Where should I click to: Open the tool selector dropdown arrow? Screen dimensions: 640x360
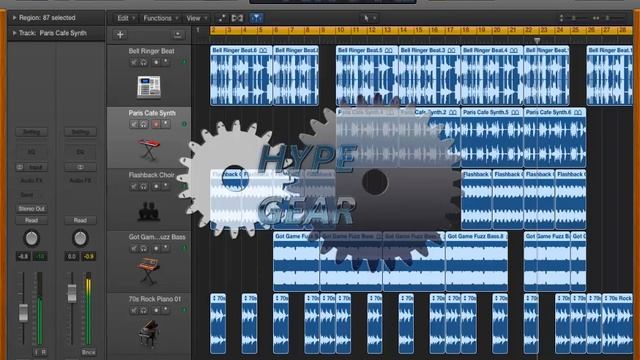pyautogui.click(x=374, y=18)
